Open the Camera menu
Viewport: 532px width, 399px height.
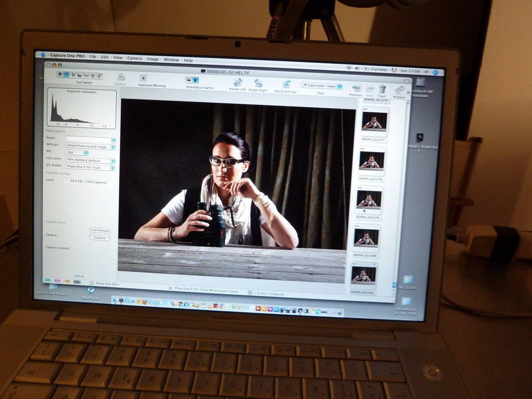pyautogui.click(x=135, y=58)
